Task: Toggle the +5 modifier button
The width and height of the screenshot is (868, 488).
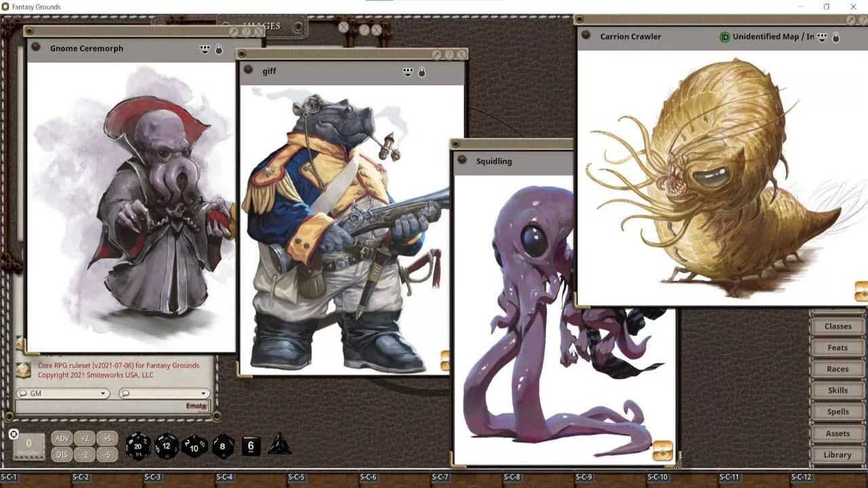Action: coord(107,439)
